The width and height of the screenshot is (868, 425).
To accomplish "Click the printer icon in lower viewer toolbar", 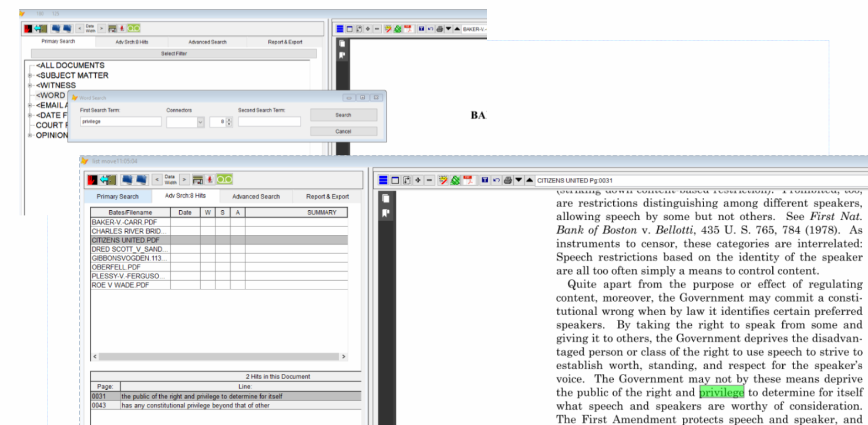I will (509, 180).
